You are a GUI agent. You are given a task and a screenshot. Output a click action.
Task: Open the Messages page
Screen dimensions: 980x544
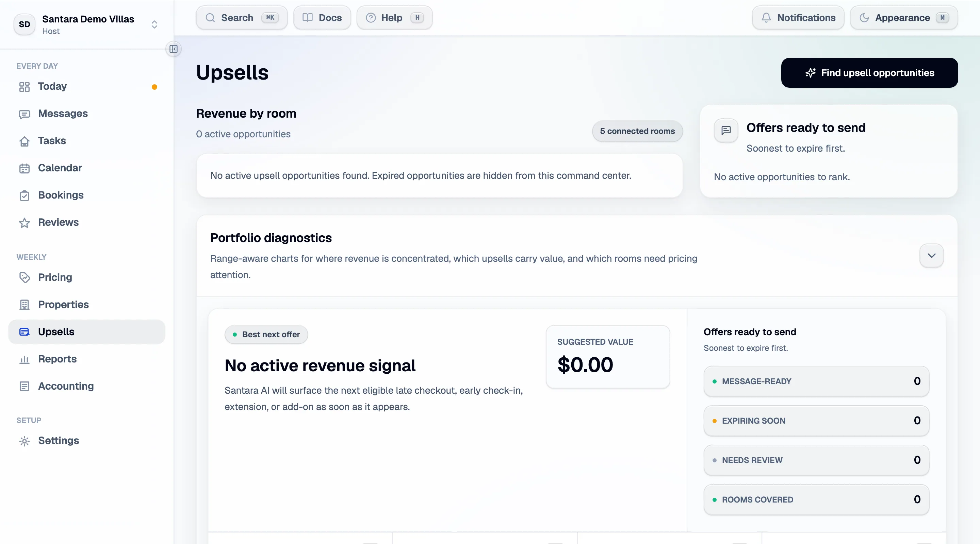[87, 114]
